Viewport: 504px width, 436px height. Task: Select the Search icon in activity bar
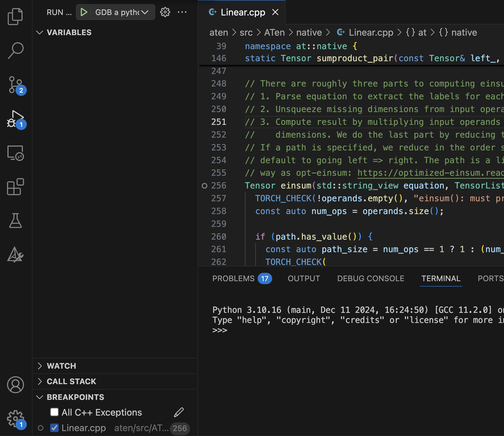(15, 50)
